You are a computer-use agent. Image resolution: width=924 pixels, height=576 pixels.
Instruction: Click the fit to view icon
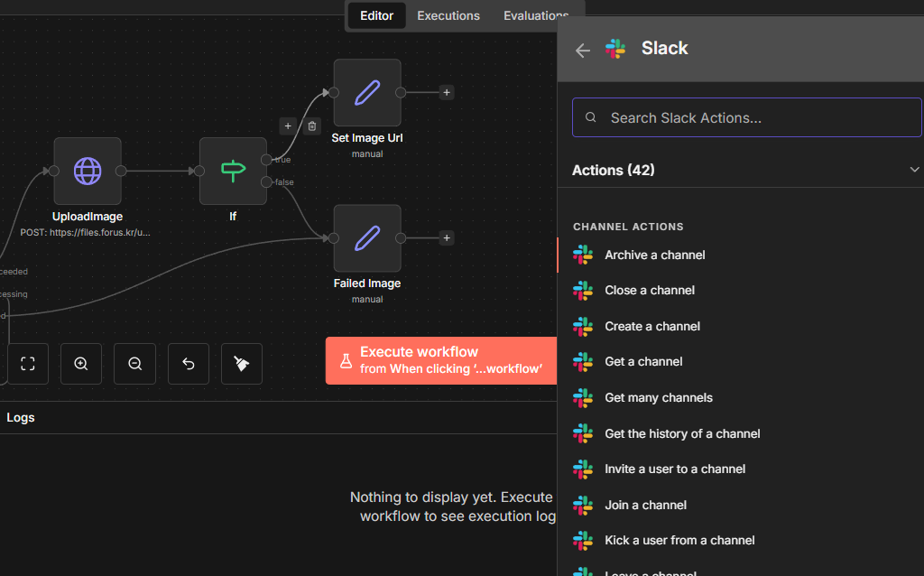tap(27, 364)
